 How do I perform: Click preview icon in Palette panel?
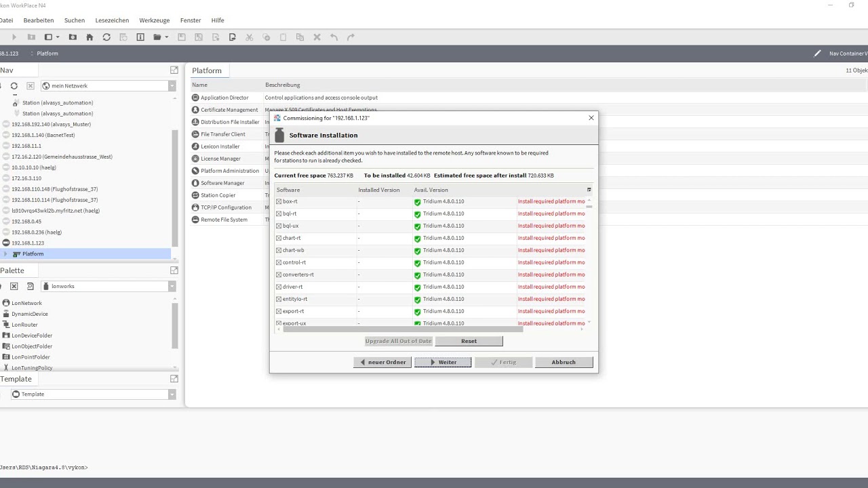click(x=30, y=286)
